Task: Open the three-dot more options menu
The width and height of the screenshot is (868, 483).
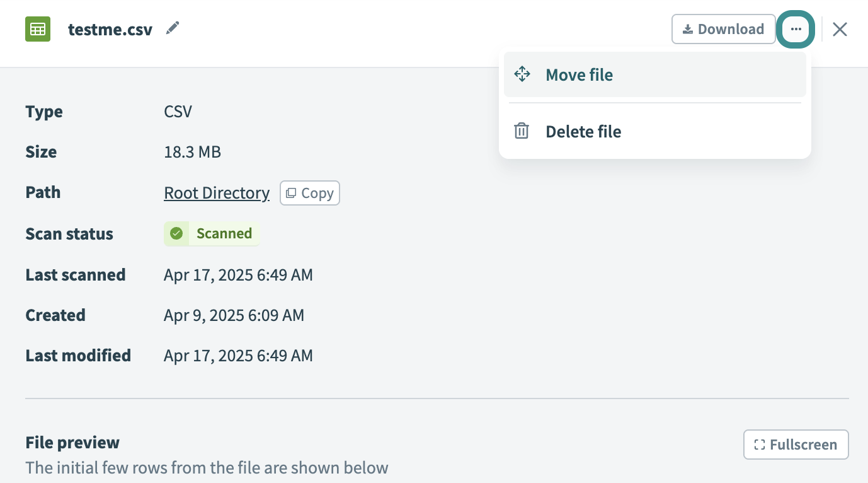Action: click(x=796, y=29)
